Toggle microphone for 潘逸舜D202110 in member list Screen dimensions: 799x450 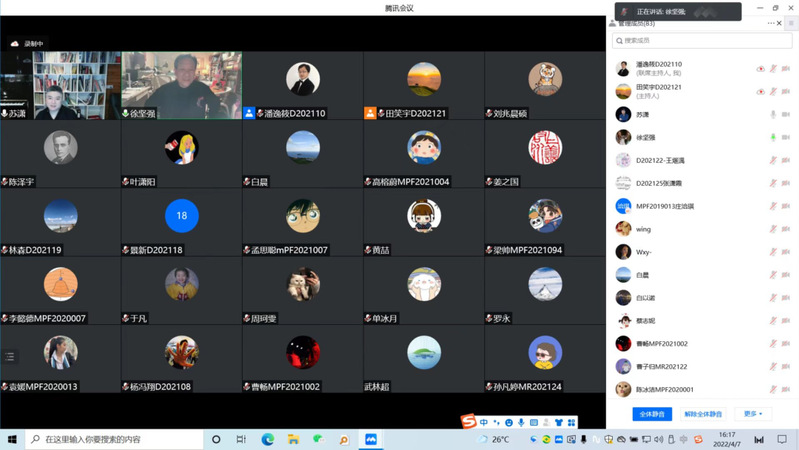pos(773,68)
